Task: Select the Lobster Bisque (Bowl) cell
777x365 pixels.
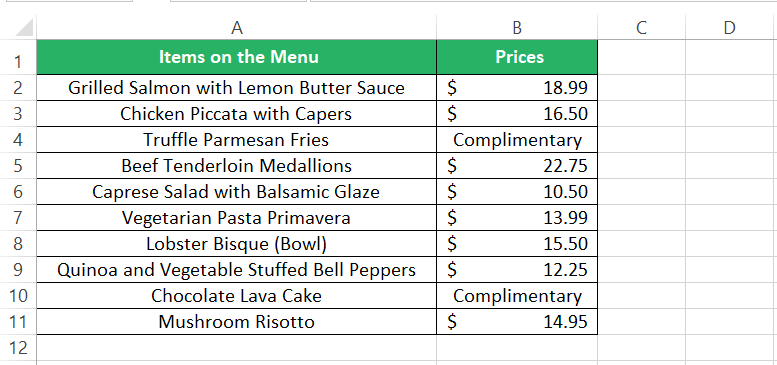Action: click(x=237, y=244)
